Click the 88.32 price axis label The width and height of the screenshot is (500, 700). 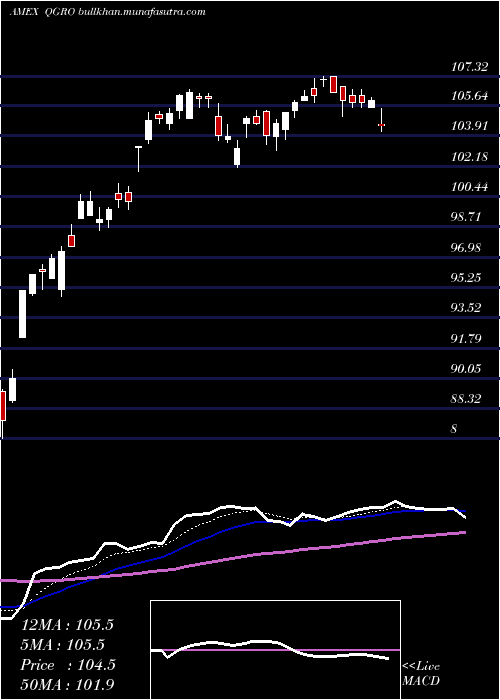[467, 399]
